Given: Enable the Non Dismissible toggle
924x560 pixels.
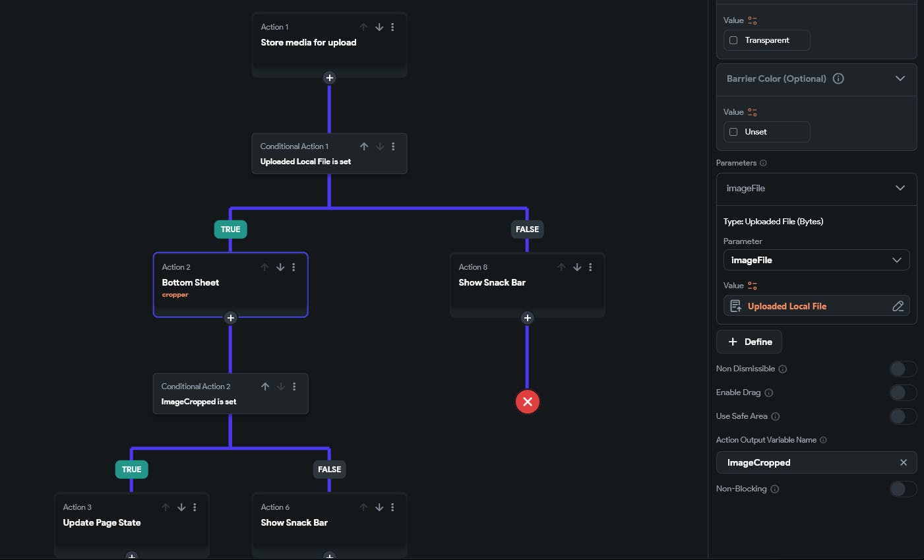Looking at the screenshot, I should click(902, 369).
